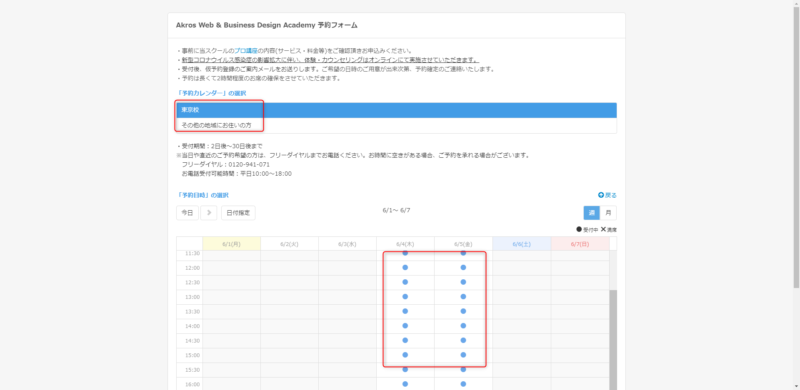Image resolution: width=800 pixels, height=390 pixels.
Task: Pick the 6/4 Thursday 13:00 slot dot
Action: 405,297
